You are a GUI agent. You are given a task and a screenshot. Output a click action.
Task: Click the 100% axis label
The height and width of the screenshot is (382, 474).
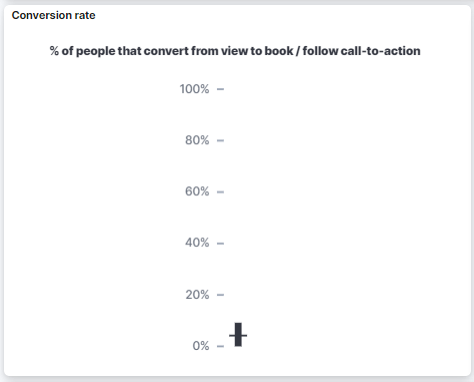coord(194,89)
